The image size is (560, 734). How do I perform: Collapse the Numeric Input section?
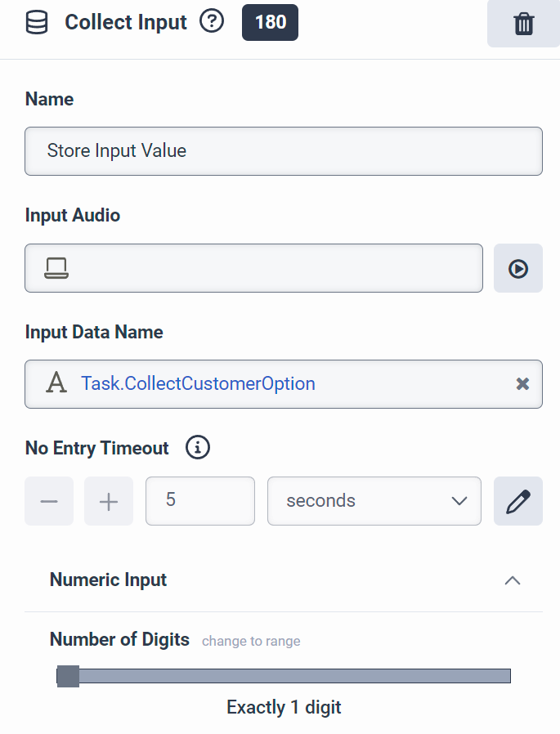pyautogui.click(x=513, y=580)
